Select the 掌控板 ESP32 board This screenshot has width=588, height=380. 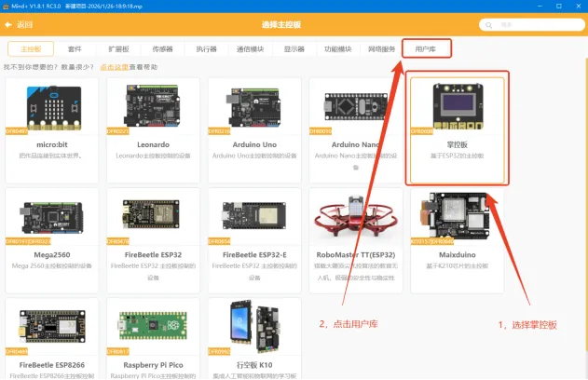(x=458, y=130)
